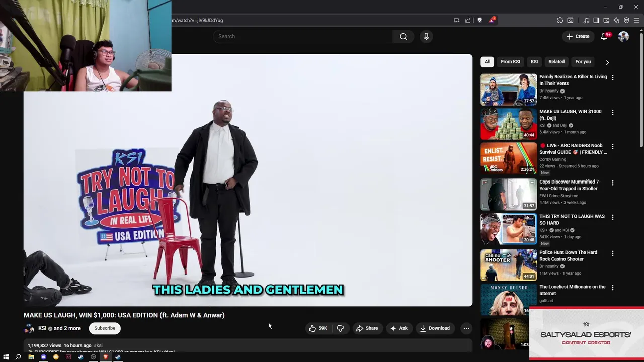The height and width of the screenshot is (362, 644).
Task: Open the Brave Rewards triangle icon
Action: click(x=492, y=20)
